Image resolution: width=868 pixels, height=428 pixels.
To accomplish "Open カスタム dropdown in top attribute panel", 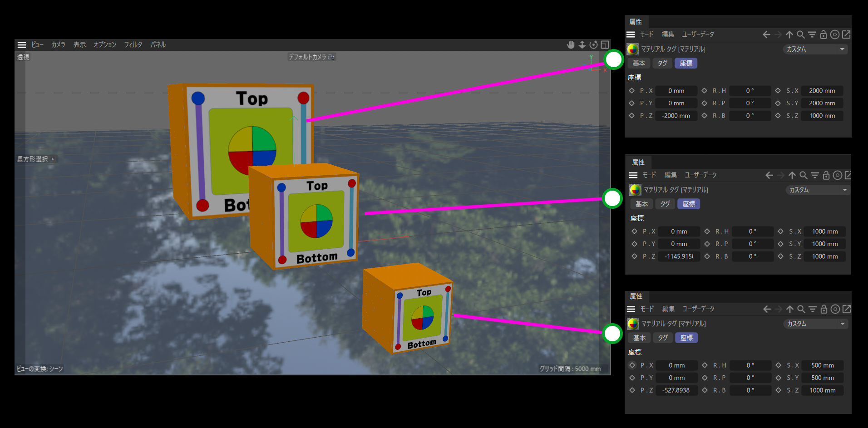I will [x=815, y=49].
